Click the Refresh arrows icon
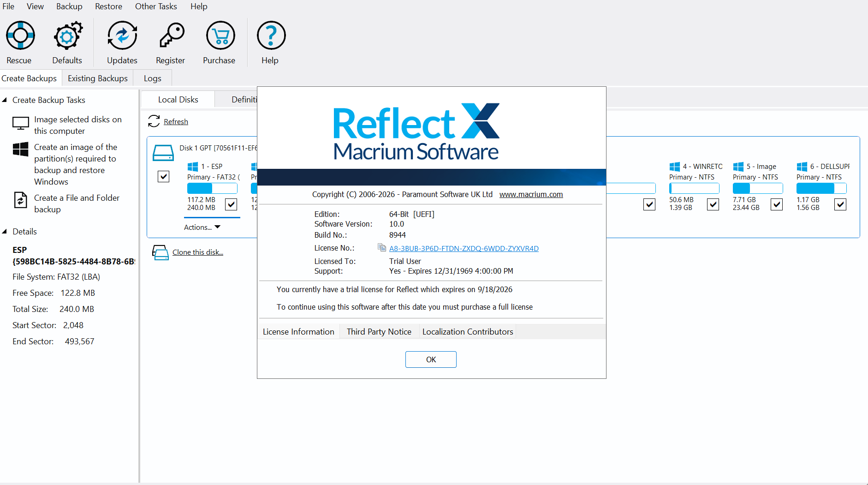The image size is (868, 485). pos(154,121)
